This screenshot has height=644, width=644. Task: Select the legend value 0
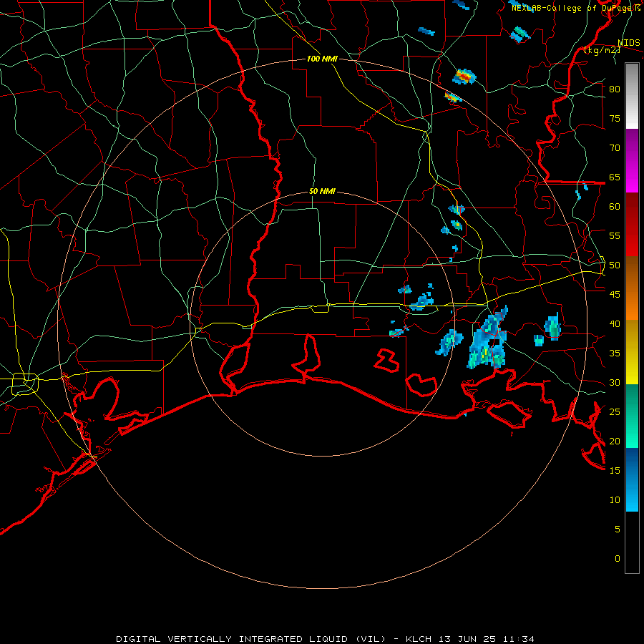coord(618,559)
